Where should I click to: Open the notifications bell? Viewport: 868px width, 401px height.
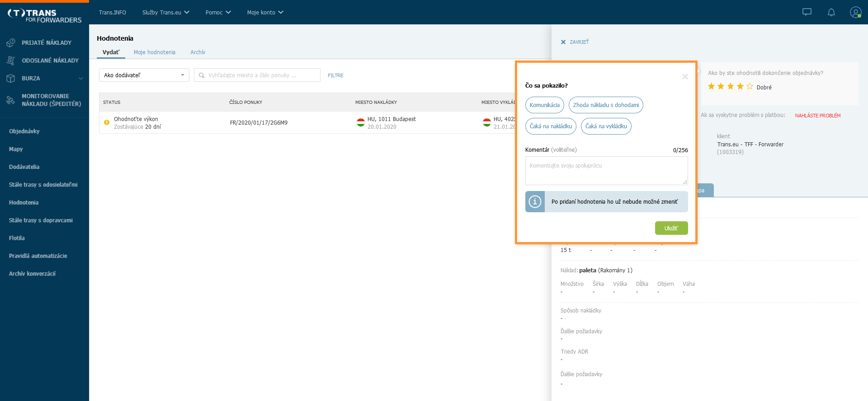[831, 12]
